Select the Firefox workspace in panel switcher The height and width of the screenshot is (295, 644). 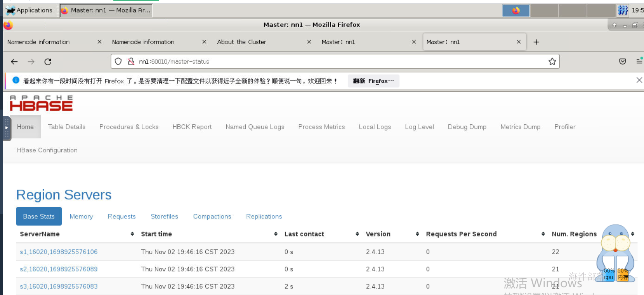coord(516,10)
